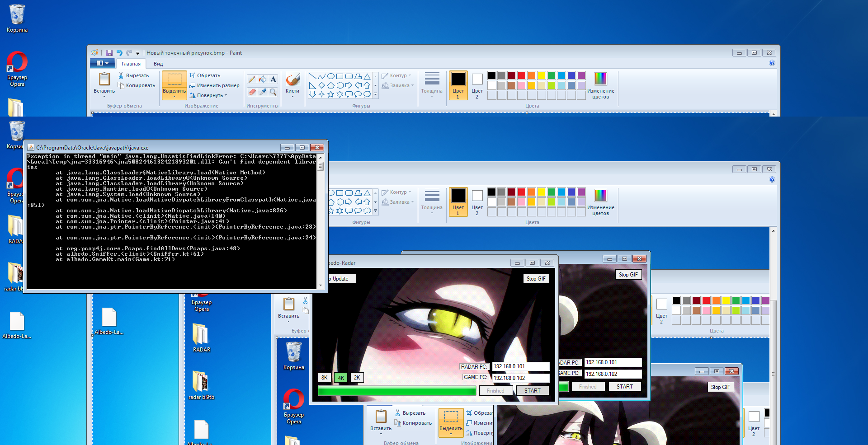868x445 pixels.
Task: Choose the cloud callout shape in top gallery
Action: pos(367,94)
